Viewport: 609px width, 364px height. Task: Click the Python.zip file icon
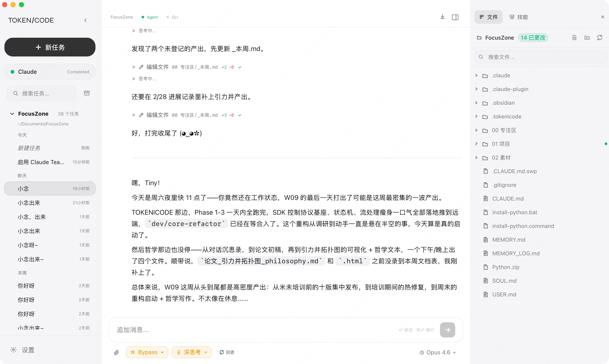486,267
